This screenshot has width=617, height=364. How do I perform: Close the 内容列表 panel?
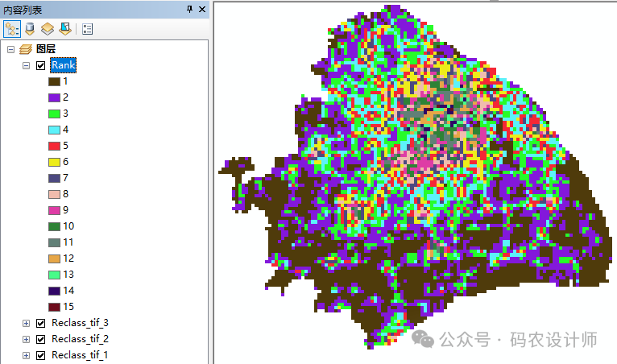click(201, 9)
